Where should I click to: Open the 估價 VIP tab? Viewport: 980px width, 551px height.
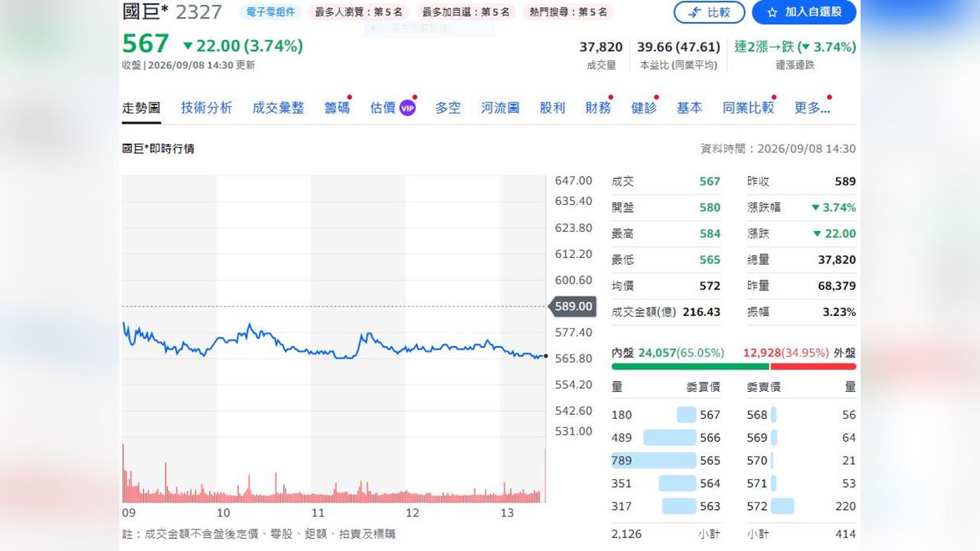point(392,108)
